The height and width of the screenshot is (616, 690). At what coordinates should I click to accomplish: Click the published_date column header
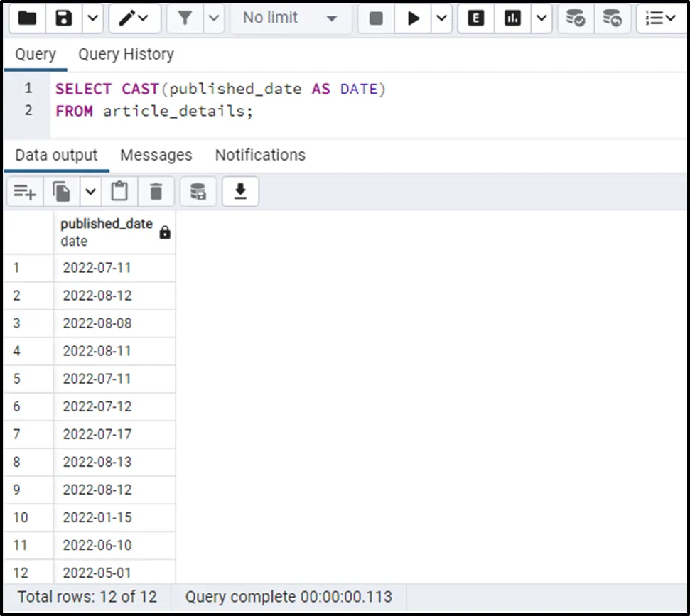coord(107,232)
